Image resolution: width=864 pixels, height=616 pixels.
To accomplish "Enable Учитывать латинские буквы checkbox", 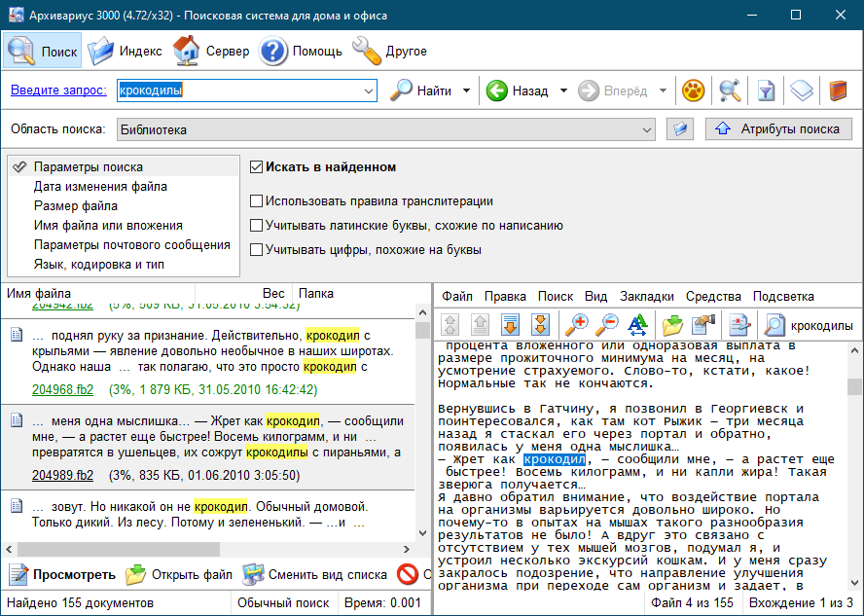I will pos(256,226).
